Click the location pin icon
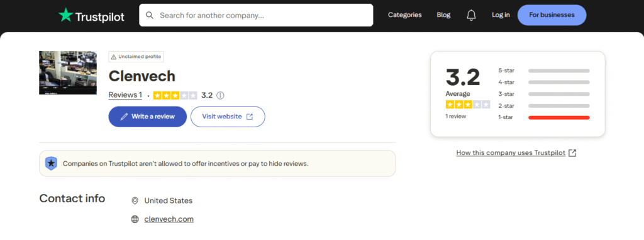 coord(135,201)
